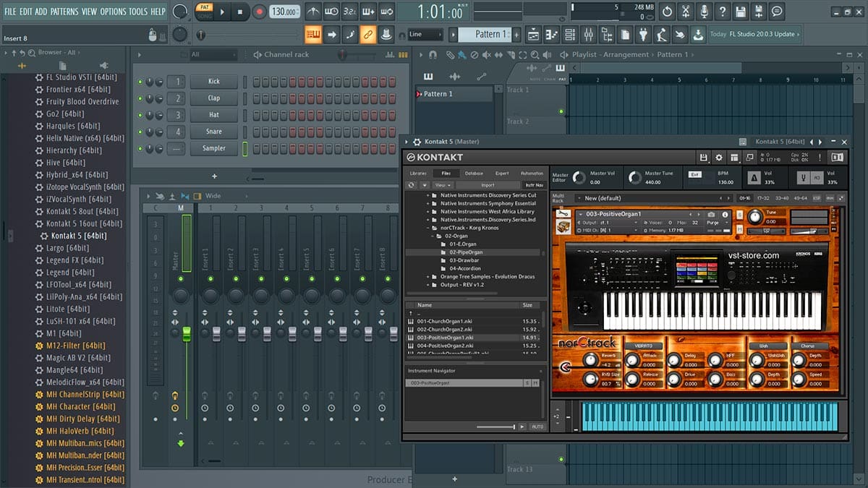Viewport: 868px width, 488px height.
Task: Switch to the Automation tab in Kontakt
Action: click(x=532, y=174)
